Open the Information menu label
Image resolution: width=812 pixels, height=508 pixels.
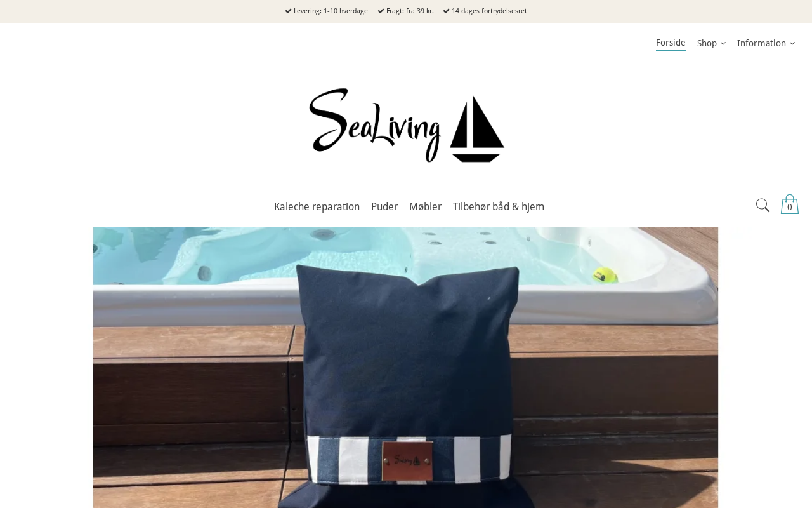tap(761, 43)
